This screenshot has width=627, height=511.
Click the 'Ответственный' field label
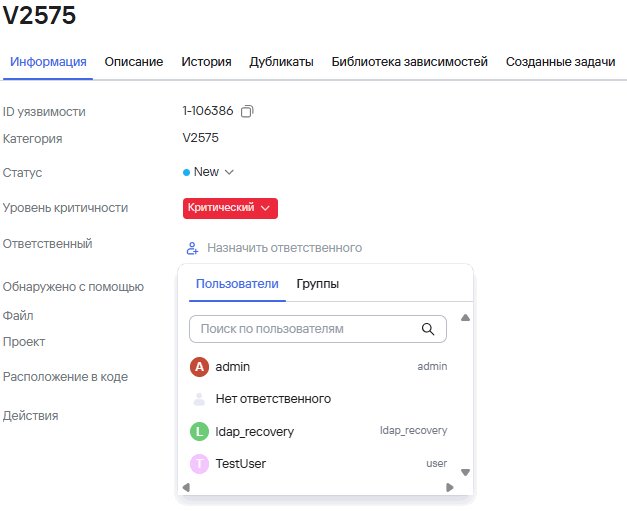point(47,244)
